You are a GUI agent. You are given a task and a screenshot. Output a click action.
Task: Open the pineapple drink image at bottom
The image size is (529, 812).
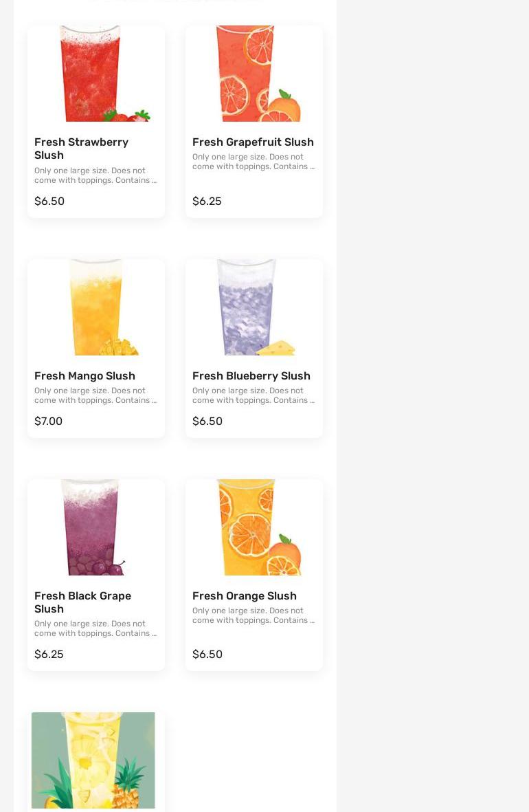tap(93, 760)
